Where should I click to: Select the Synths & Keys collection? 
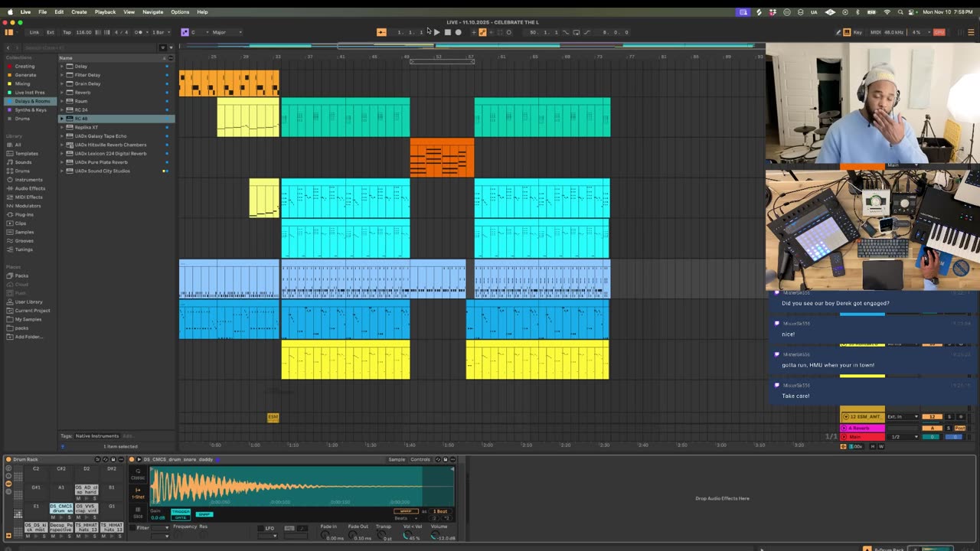pos(31,109)
